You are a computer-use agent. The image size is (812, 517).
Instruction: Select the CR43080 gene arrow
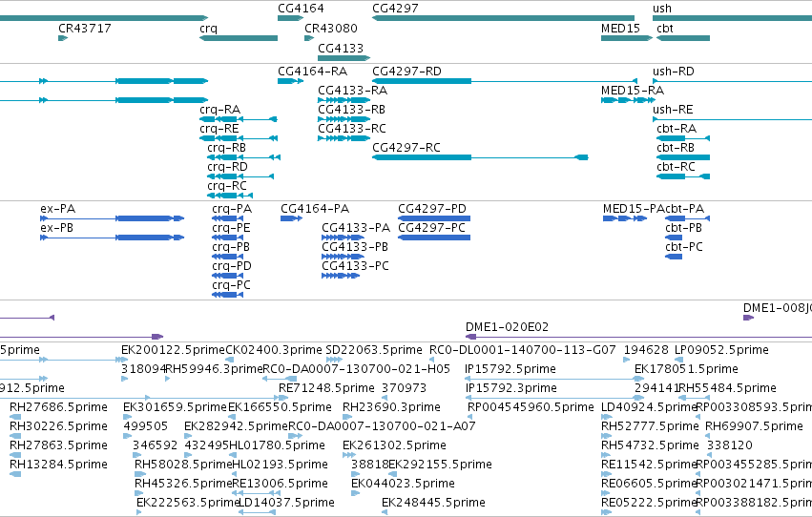point(309,38)
